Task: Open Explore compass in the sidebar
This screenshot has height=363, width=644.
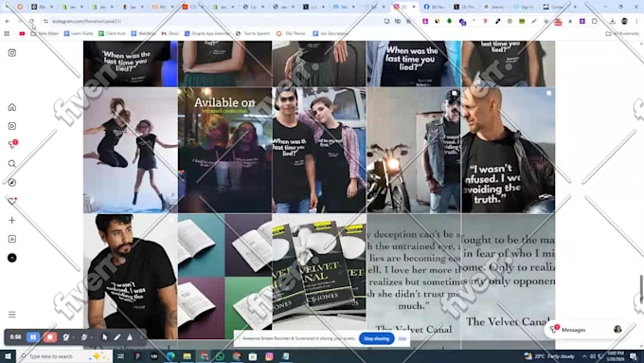Action: pyautogui.click(x=12, y=183)
